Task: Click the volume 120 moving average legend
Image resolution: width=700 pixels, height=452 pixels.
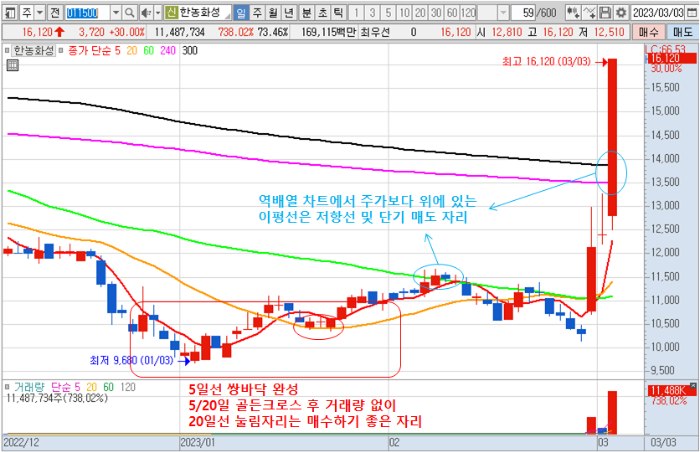Action: click(128, 387)
